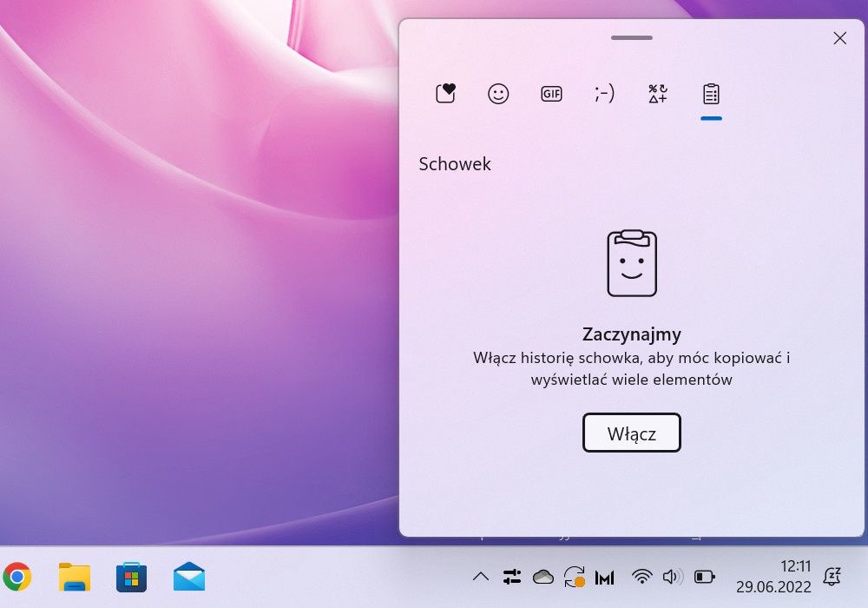
Task: Open Google Chrome from the taskbar
Action: pos(16,577)
